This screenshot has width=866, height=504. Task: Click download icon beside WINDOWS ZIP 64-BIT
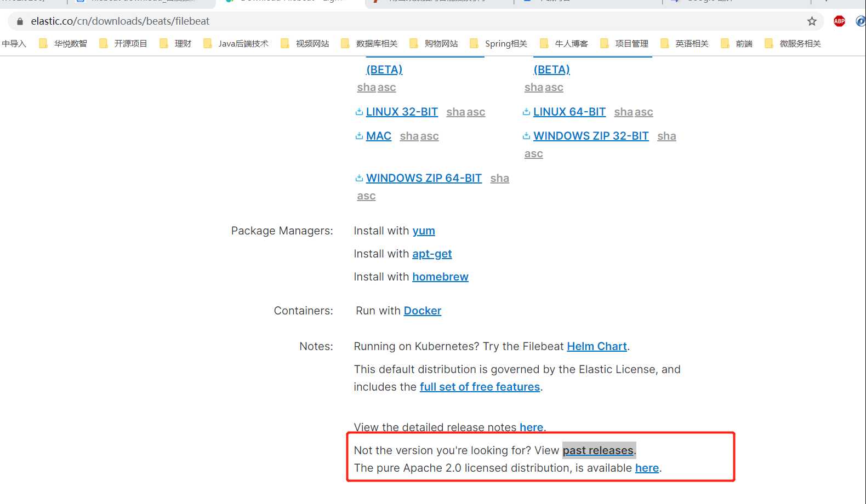point(360,178)
